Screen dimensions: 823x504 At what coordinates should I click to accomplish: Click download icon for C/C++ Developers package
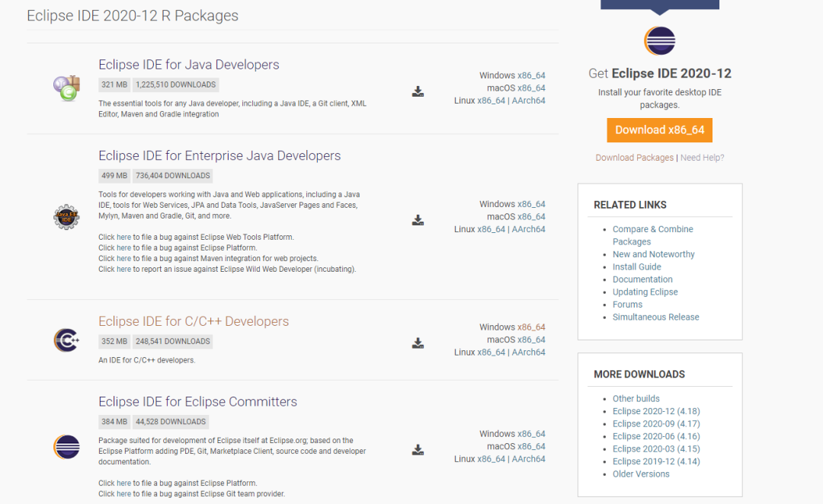click(418, 343)
